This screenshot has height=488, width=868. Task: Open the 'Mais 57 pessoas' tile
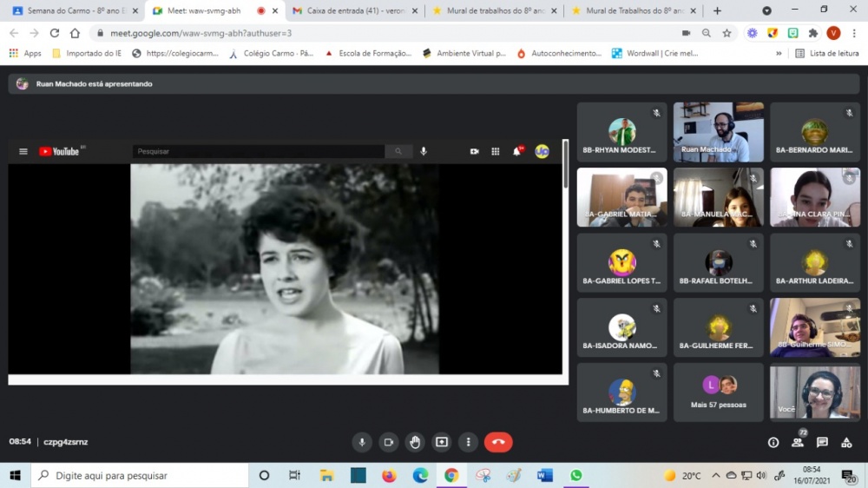pos(719,392)
